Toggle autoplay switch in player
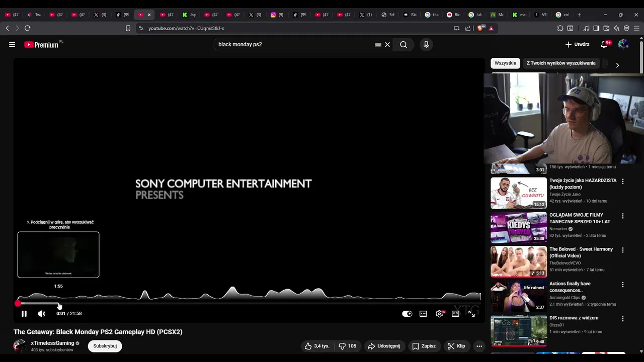This screenshot has height=362, width=644. (407, 313)
